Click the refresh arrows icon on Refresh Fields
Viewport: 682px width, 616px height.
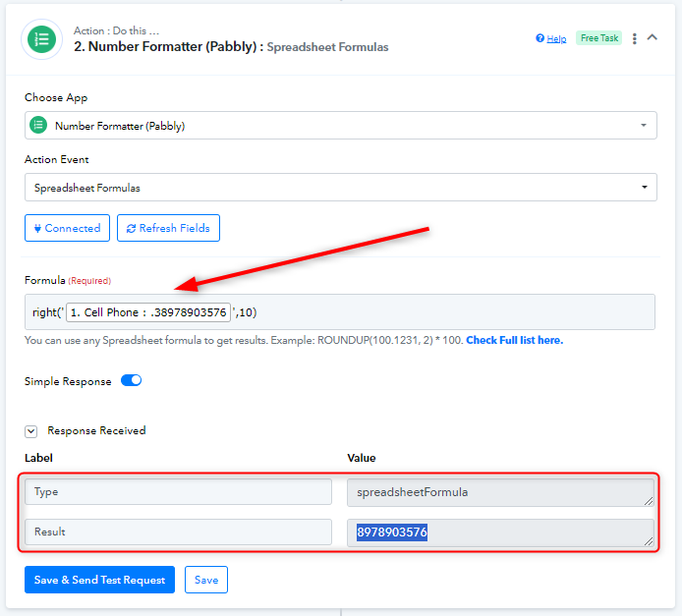(131, 228)
